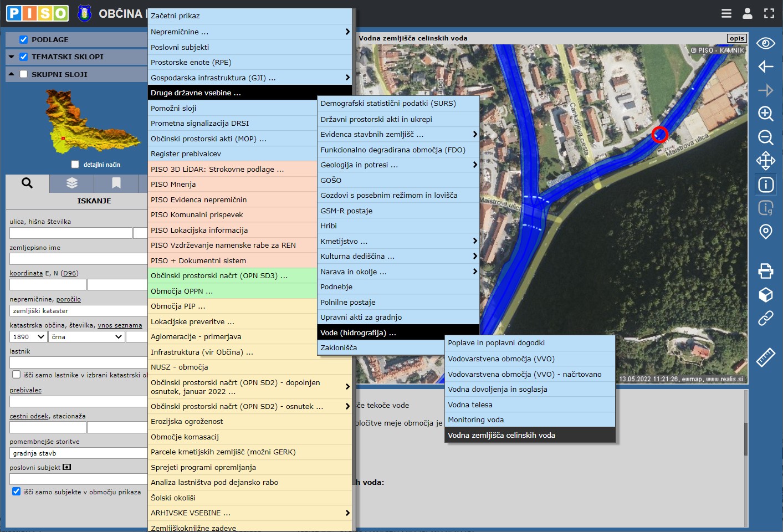
Task: Toggle the detajlni način checkbox
Action: pos(75,164)
